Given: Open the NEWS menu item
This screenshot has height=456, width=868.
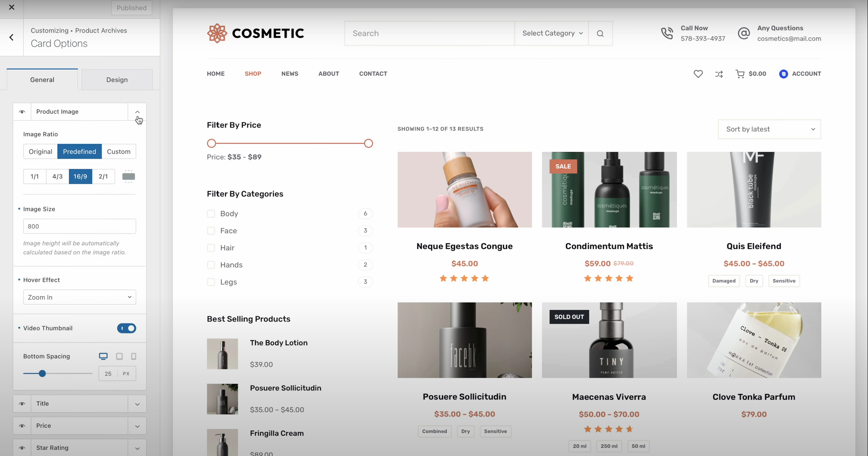Looking at the screenshot, I should [x=290, y=74].
